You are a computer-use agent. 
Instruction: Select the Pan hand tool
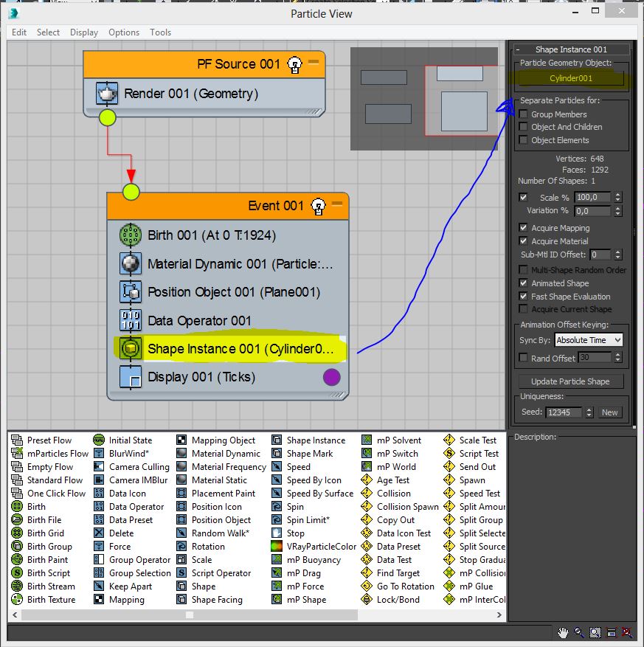pos(563,632)
